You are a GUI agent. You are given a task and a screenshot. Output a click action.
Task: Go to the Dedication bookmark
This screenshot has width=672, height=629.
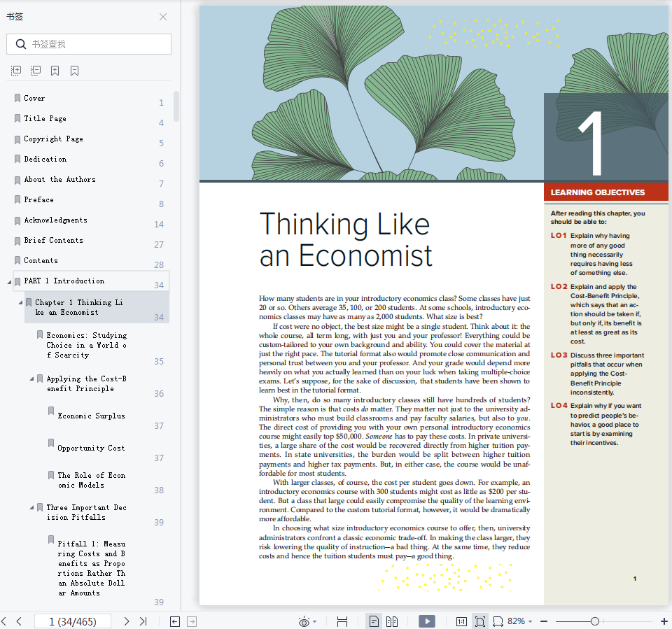tap(45, 159)
